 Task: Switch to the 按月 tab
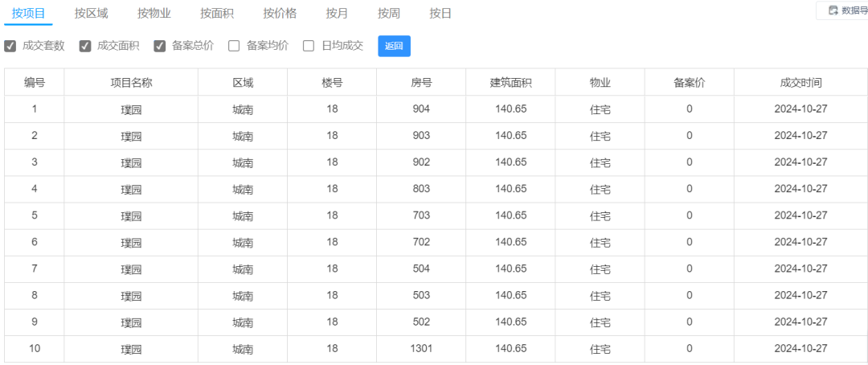pos(337,14)
